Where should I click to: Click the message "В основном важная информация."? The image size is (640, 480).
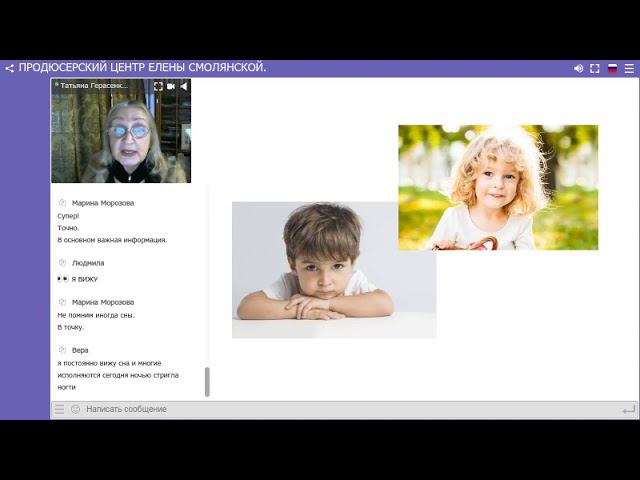pyautogui.click(x=112, y=240)
